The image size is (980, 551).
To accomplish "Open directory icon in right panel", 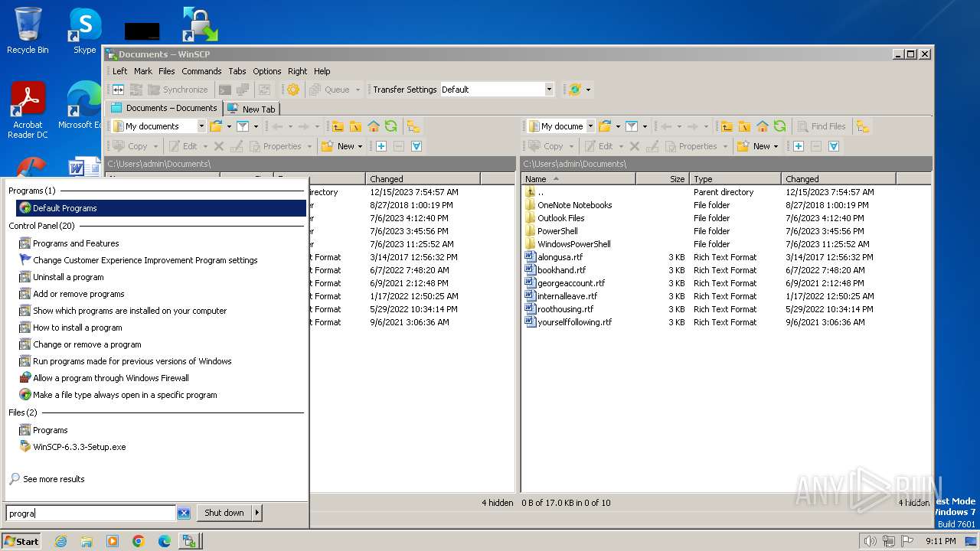I will pos(605,126).
